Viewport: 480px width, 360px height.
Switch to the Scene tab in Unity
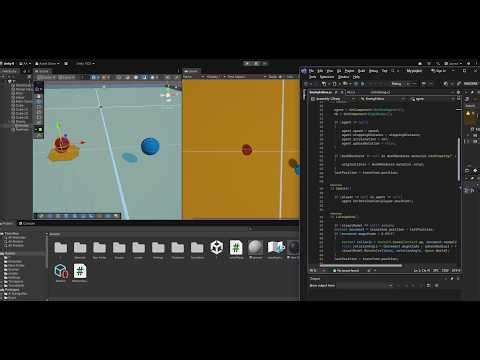coord(42,71)
